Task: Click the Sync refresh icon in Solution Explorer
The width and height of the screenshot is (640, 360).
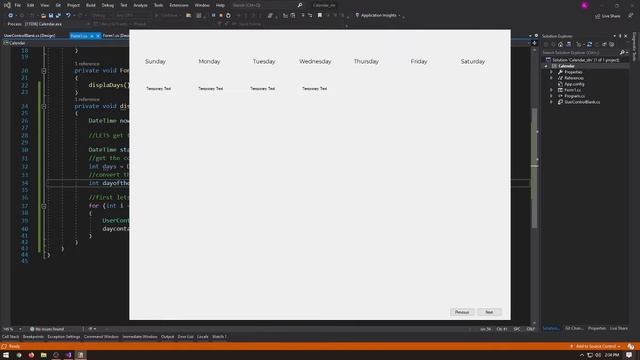Action: pyautogui.click(x=589, y=44)
